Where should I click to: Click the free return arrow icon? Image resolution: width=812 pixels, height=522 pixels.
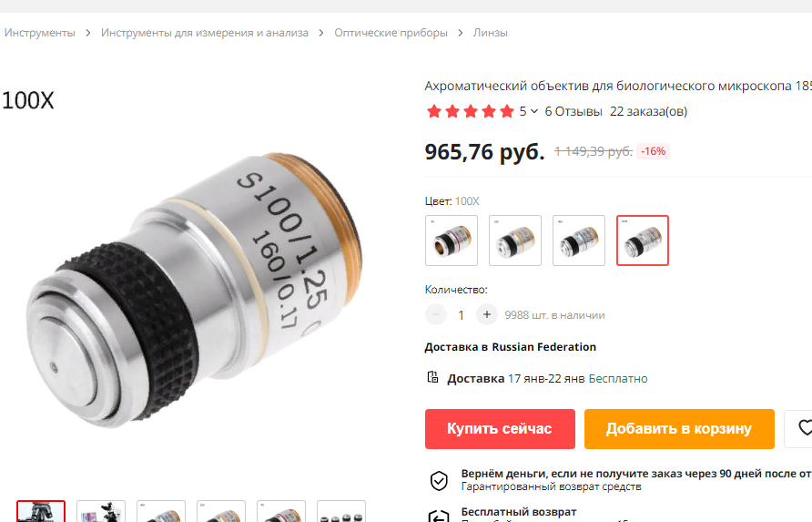[439, 517]
